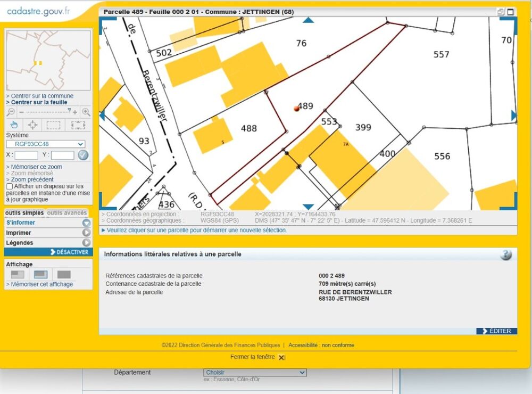
Task: Pan the map north with top arrow
Action: tap(308, 20)
